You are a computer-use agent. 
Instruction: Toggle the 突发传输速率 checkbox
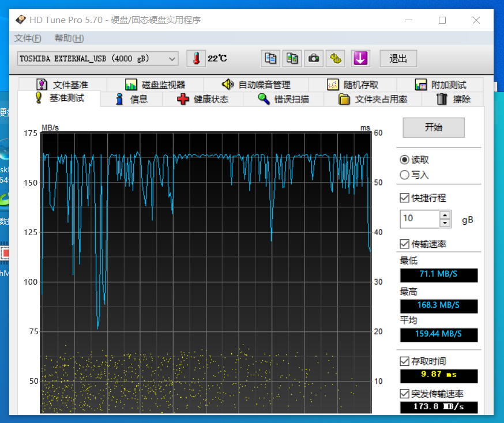404,394
